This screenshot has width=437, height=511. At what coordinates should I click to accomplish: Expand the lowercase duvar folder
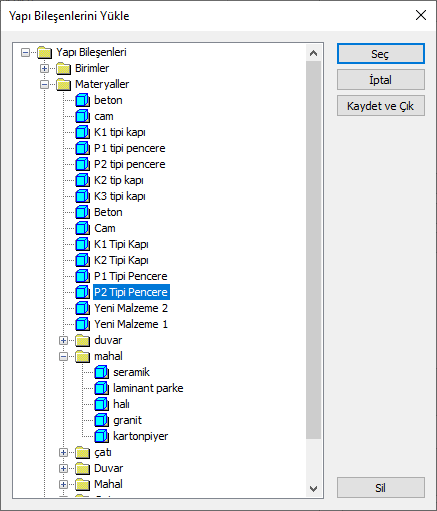point(63,340)
